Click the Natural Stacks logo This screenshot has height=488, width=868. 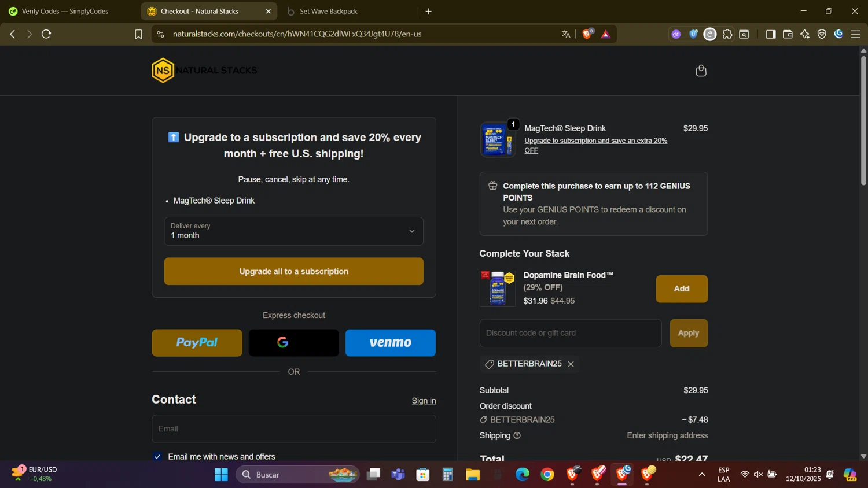(204, 70)
